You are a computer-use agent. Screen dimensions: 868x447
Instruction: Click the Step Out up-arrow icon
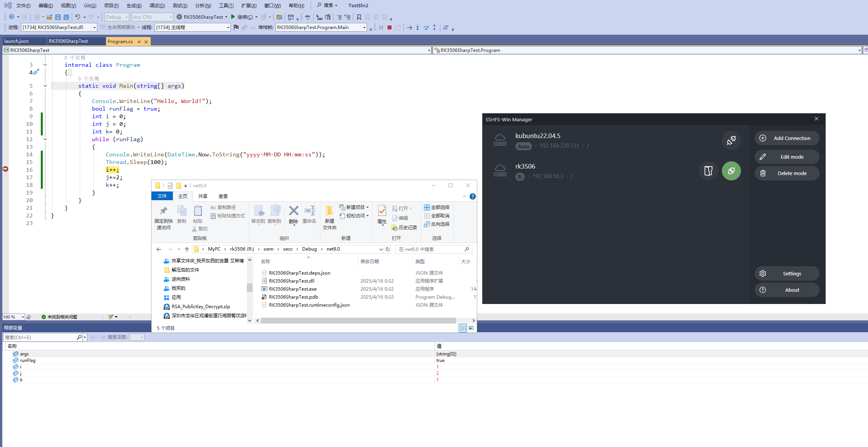coord(434,27)
